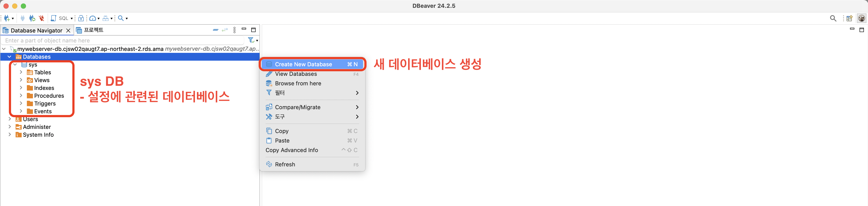Choose Refresh from the context menu
The width and height of the screenshot is (868, 206).
tap(312, 164)
